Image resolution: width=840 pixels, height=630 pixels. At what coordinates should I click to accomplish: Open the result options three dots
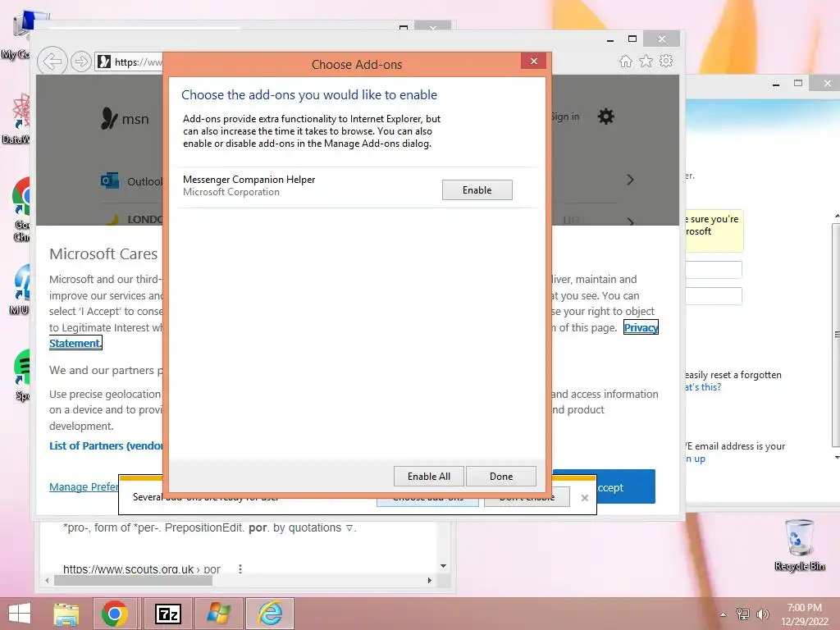tap(240, 569)
